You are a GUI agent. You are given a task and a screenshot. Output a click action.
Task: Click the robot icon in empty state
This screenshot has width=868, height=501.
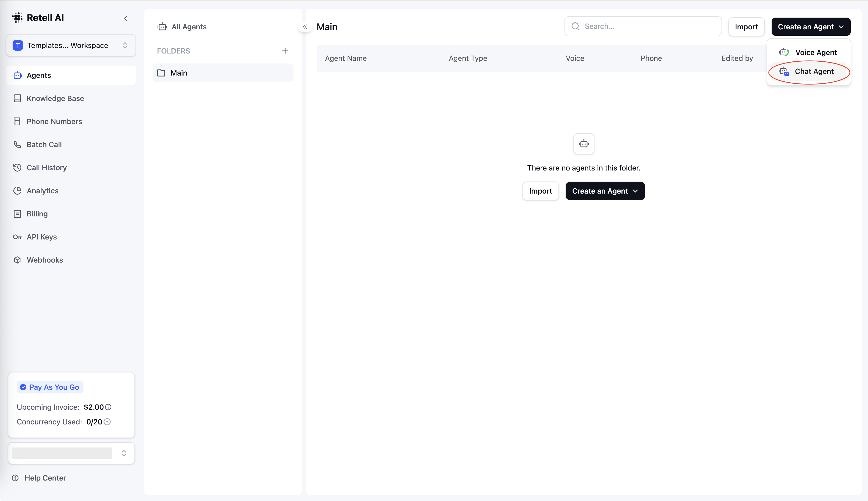[x=584, y=144]
